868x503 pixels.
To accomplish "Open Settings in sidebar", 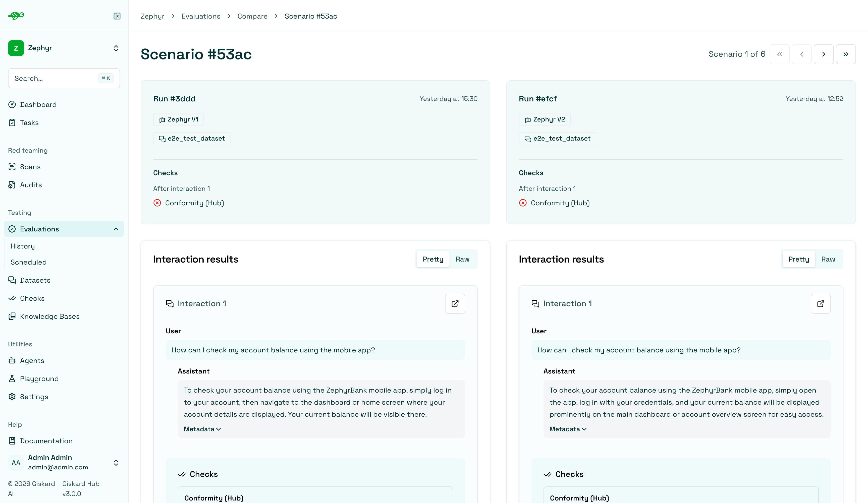I will [x=64, y=397].
